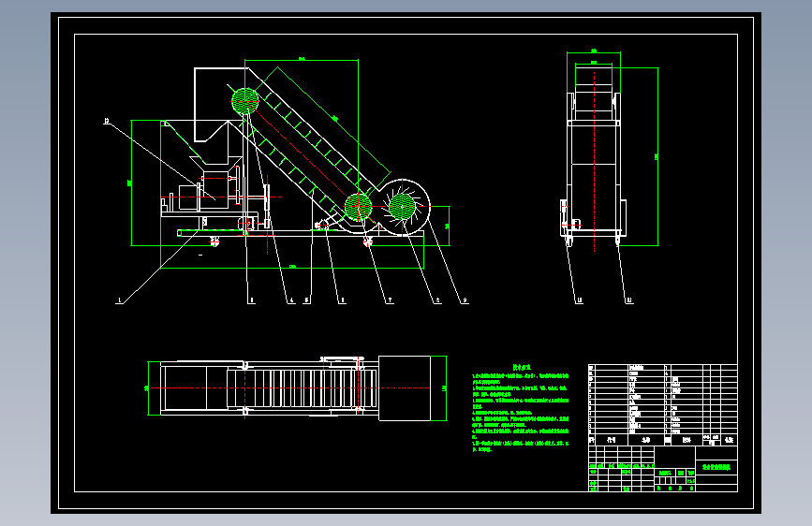Screen dimensions: 812x526
Task: Pick the upper green hatched conveyor pulley
Action: (x=245, y=101)
